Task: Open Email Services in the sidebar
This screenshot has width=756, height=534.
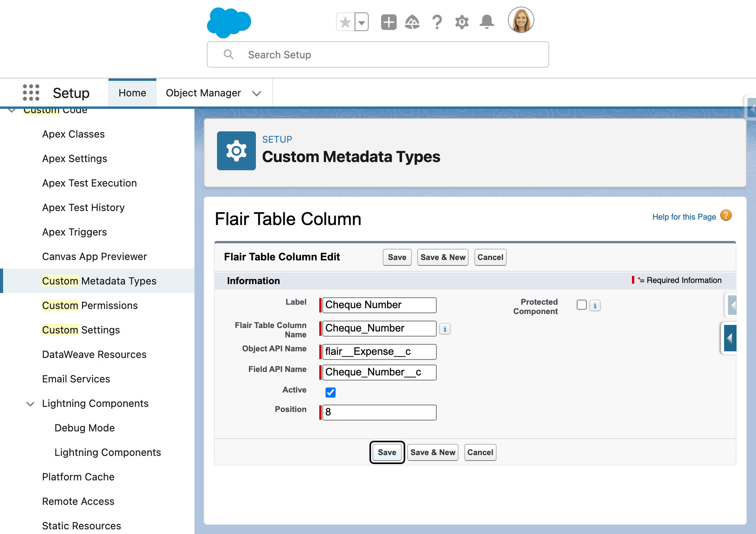Action: [x=76, y=379]
